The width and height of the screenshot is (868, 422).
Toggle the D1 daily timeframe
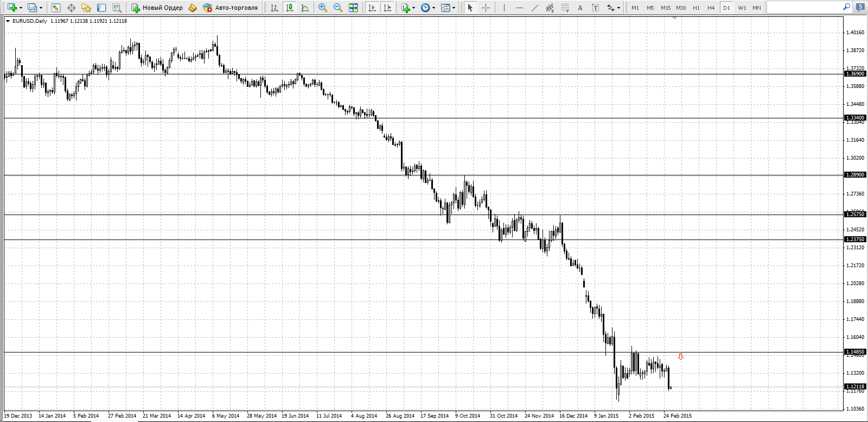[x=726, y=8]
